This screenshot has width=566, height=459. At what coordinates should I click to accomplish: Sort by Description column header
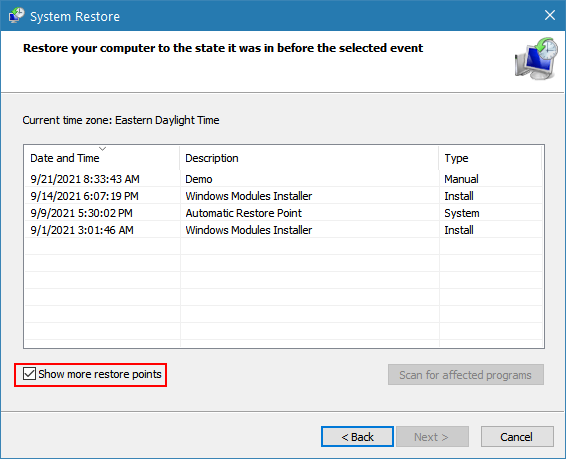pos(309,158)
